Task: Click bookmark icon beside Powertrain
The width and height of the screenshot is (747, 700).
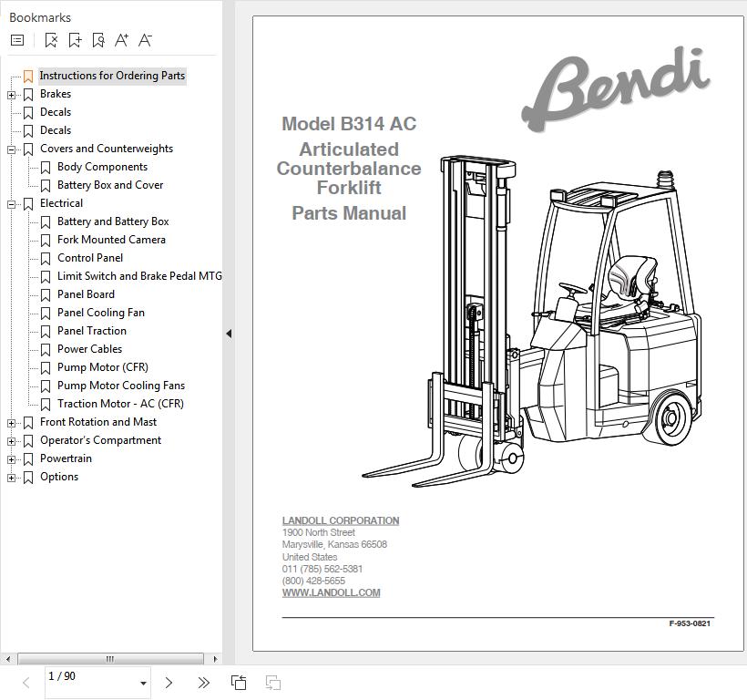Action: (28, 459)
